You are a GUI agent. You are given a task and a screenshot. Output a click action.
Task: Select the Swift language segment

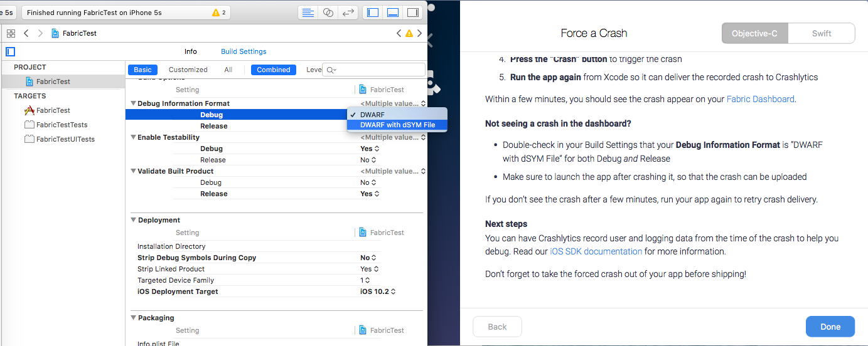pyautogui.click(x=821, y=33)
